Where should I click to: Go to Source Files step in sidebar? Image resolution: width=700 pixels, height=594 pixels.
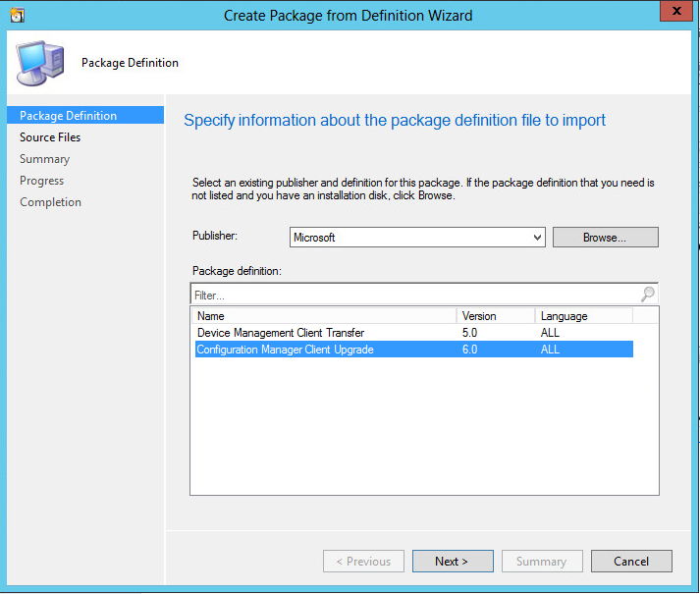(x=50, y=137)
